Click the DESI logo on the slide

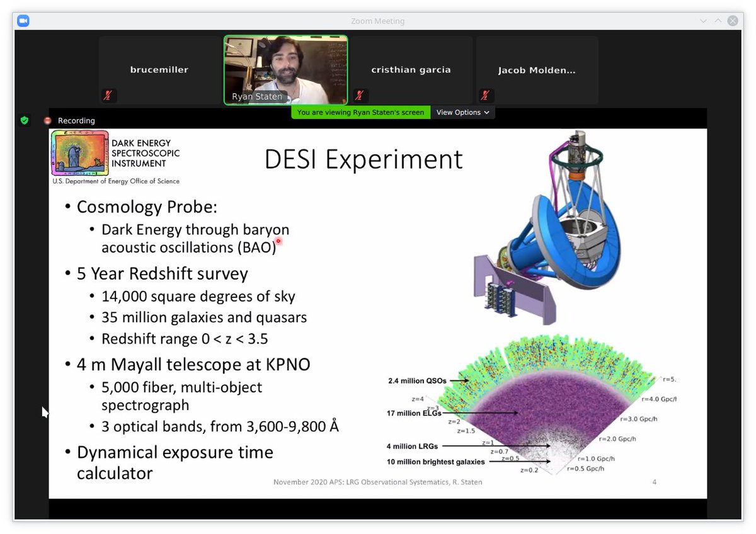tap(79, 153)
